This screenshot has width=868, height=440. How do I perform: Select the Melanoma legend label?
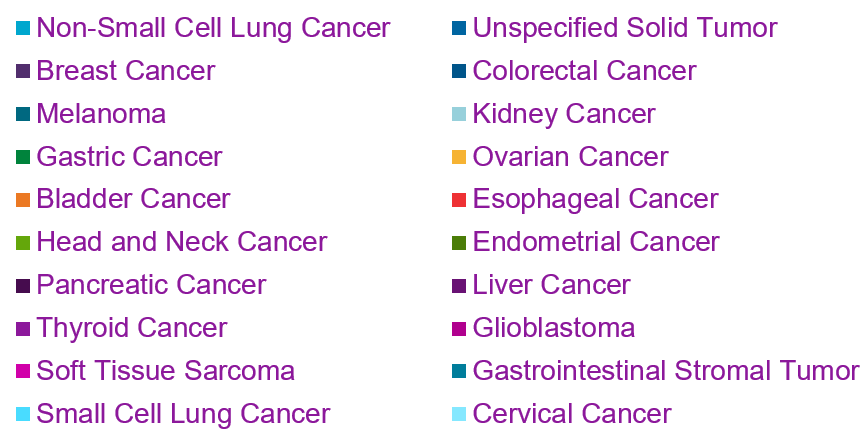click(x=101, y=114)
